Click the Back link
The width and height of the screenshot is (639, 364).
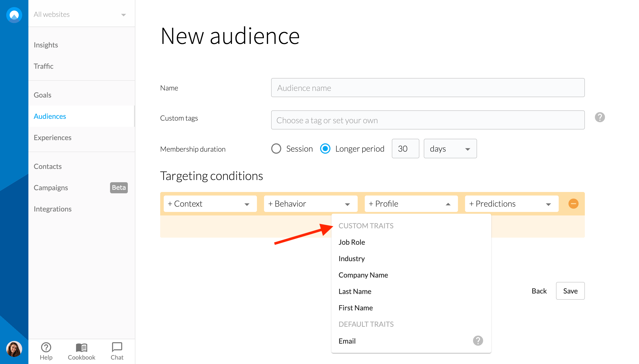click(x=539, y=291)
